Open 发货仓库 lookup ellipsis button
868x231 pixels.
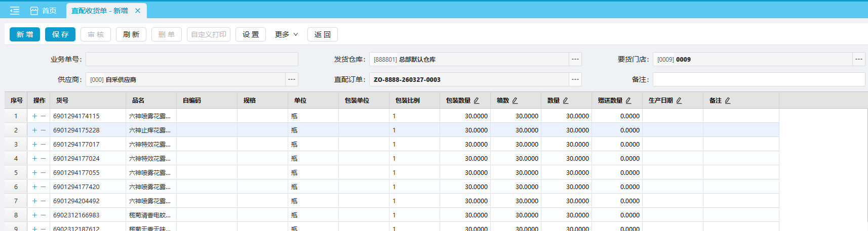(x=575, y=59)
